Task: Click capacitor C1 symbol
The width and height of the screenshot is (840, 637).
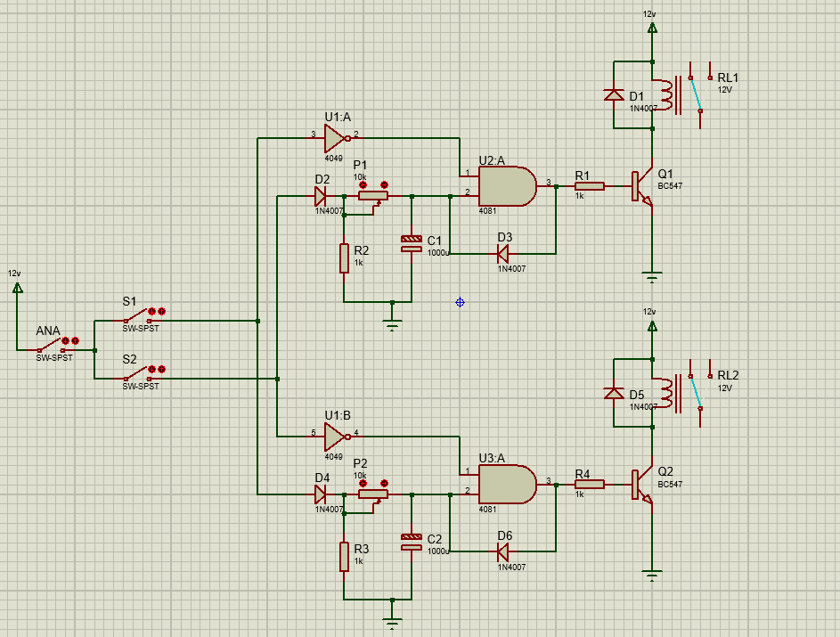Action: pos(412,244)
